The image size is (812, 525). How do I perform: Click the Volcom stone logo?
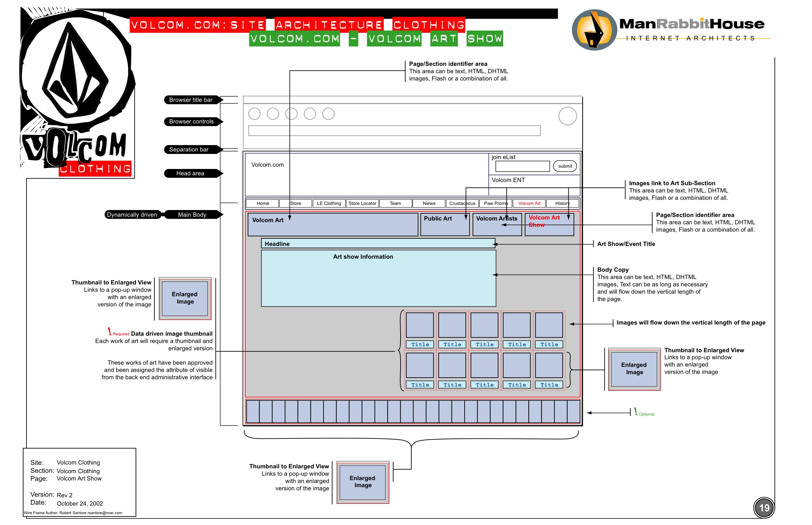click(75, 70)
